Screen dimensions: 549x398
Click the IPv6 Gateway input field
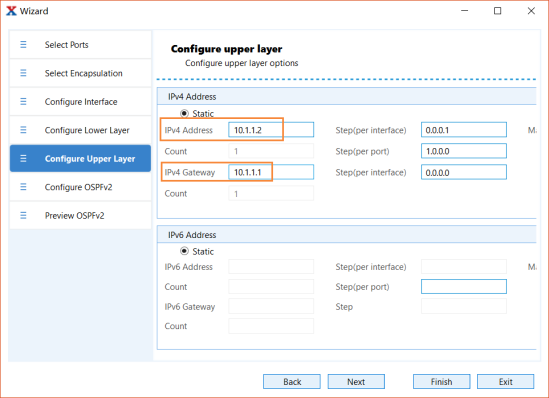[x=271, y=306]
